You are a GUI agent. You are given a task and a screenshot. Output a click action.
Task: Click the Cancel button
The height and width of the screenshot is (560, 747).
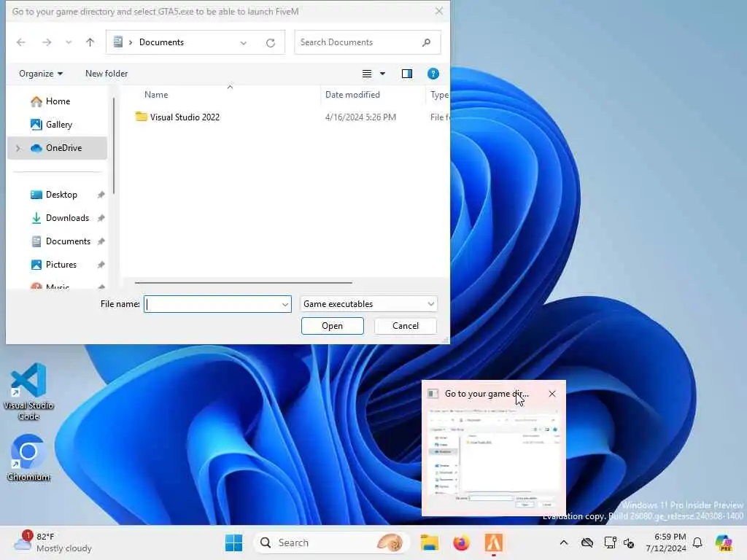[406, 326]
